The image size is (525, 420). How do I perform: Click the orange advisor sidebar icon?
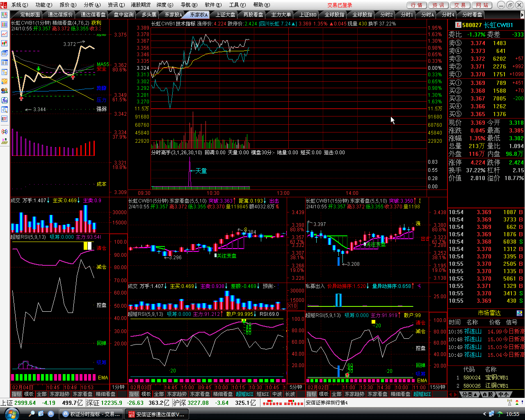[x=5, y=82]
